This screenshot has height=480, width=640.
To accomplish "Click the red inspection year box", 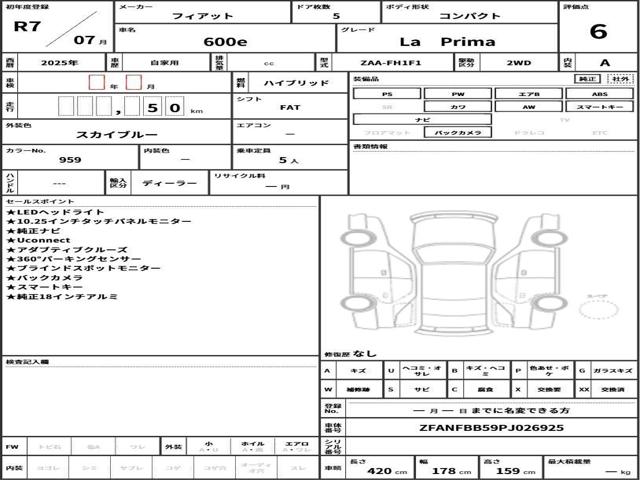I will pyautogui.click(x=97, y=82).
